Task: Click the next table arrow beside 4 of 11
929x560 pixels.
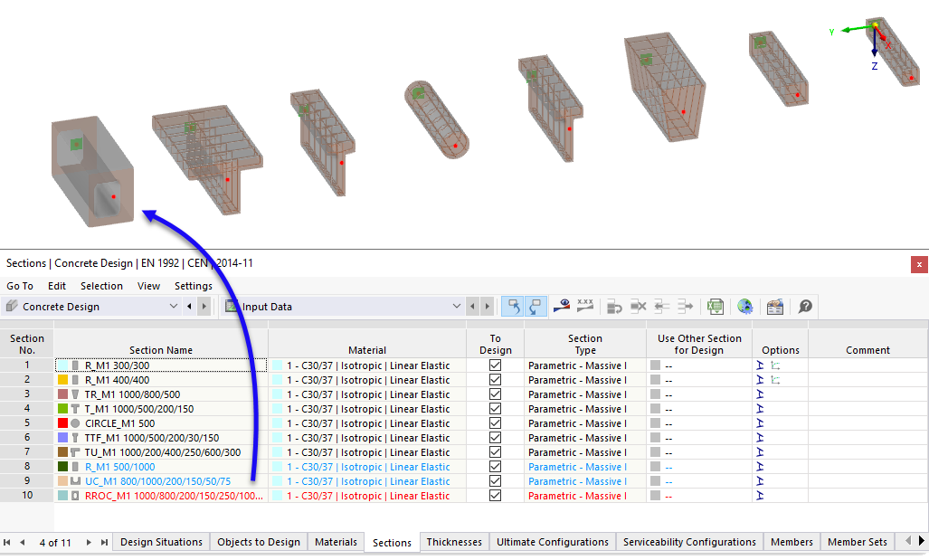Action: [x=89, y=542]
